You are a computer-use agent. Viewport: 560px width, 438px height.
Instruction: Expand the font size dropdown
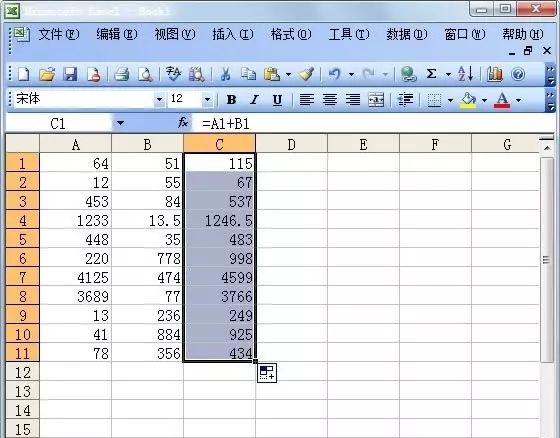[207, 100]
